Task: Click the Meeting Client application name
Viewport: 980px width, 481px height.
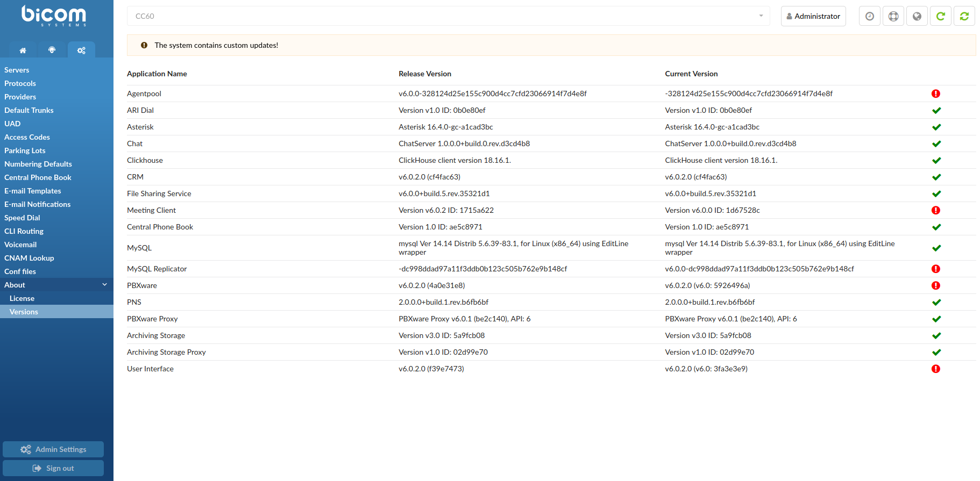Action: [151, 210]
